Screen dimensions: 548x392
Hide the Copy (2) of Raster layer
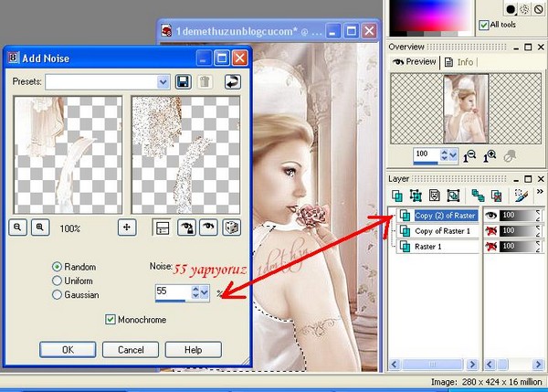coord(491,216)
